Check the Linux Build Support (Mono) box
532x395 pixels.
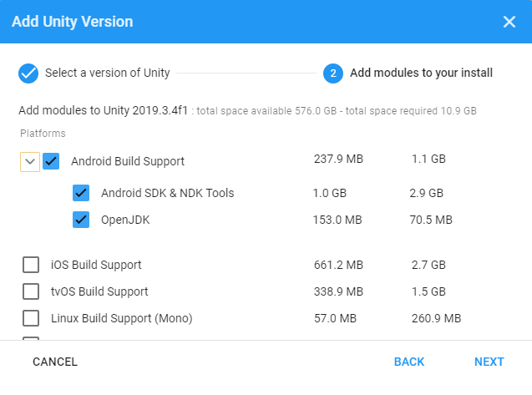pos(31,318)
